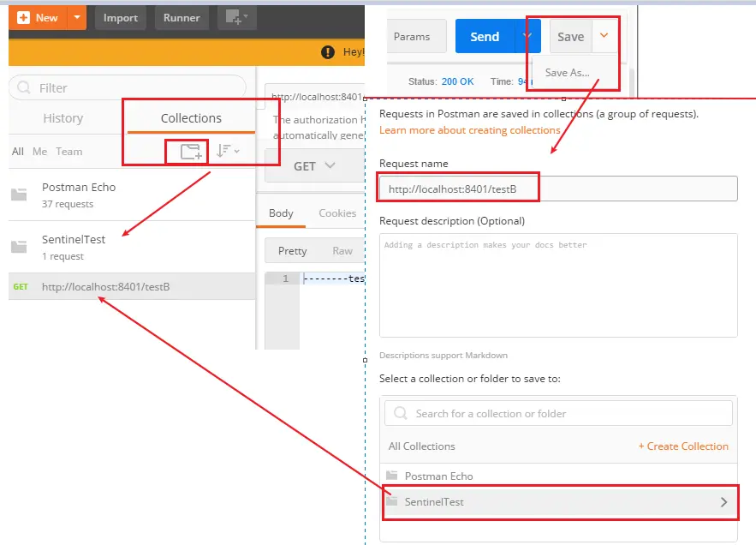
Task: Open the dropdown arrow beside New
Action: (77, 18)
